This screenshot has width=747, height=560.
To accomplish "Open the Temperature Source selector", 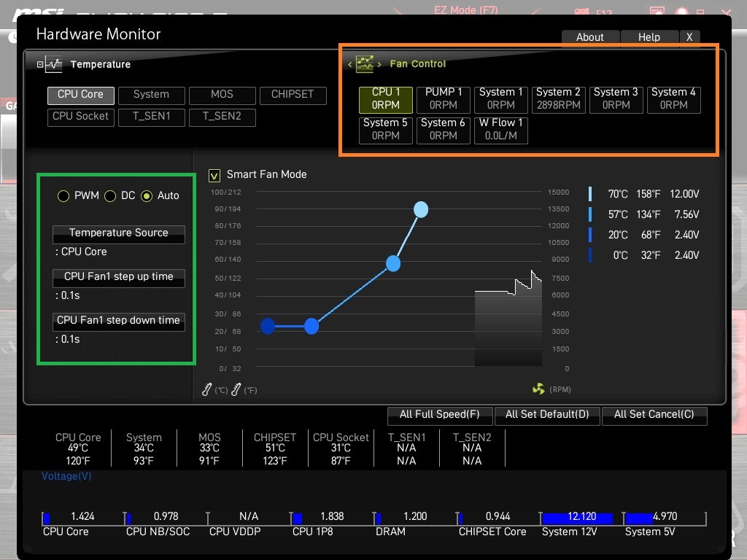I will (119, 234).
